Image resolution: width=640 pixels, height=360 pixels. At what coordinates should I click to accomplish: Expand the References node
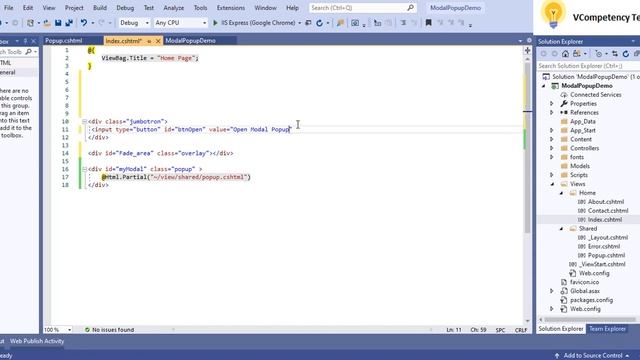(551, 113)
